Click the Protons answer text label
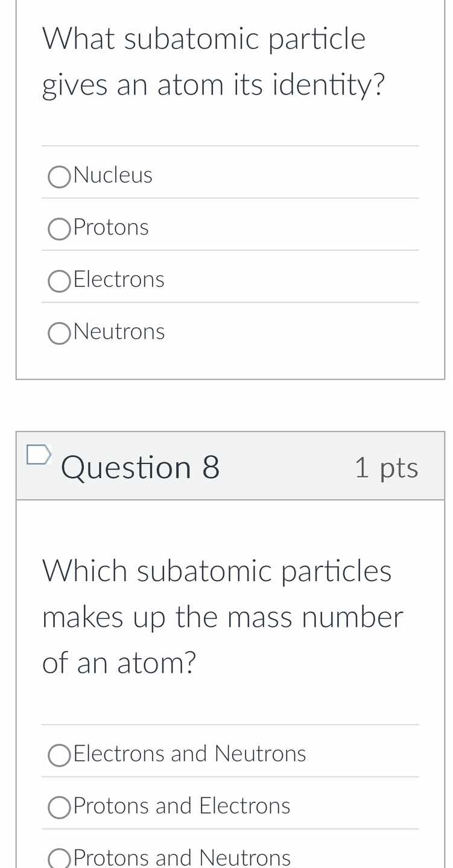The height and width of the screenshot is (868, 453). pos(111,227)
